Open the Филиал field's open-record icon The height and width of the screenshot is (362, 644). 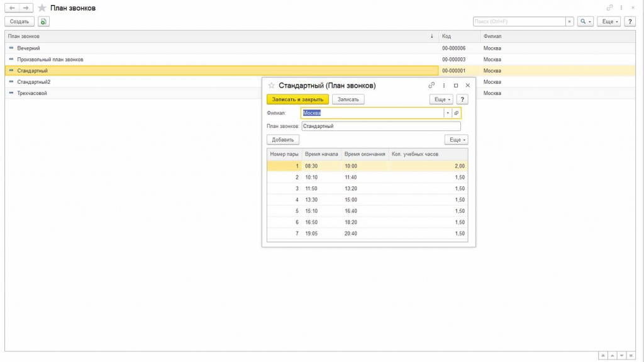point(457,113)
